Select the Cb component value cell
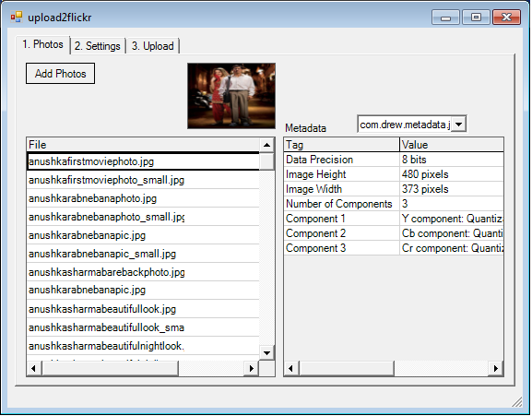The width and height of the screenshot is (532, 416). click(x=452, y=233)
